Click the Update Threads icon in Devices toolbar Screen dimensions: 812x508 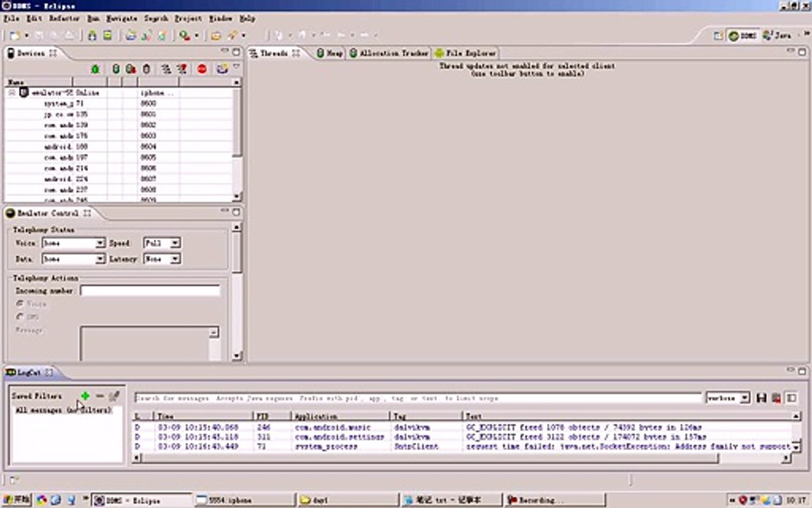pyautogui.click(x=166, y=69)
